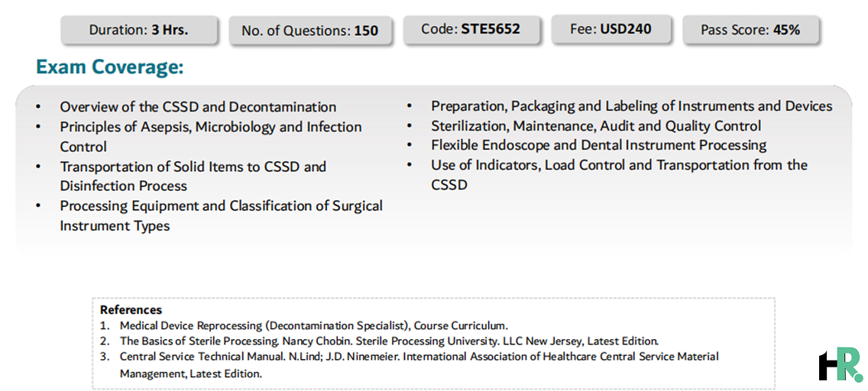
Task: Select Overview of the CSSD and Decontamination
Action: 198,107
